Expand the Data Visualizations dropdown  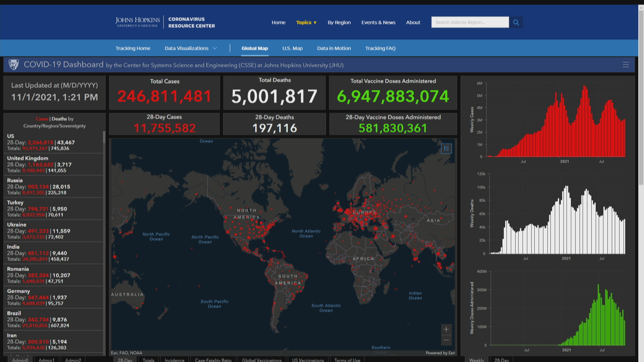pos(191,48)
